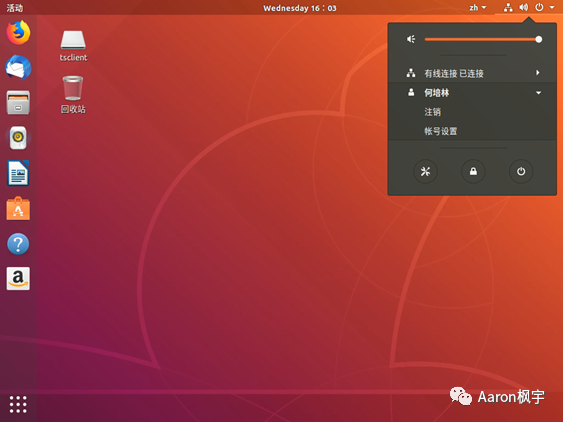563x422 pixels.
Task: Open the power off button in menu
Action: click(x=521, y=172)
